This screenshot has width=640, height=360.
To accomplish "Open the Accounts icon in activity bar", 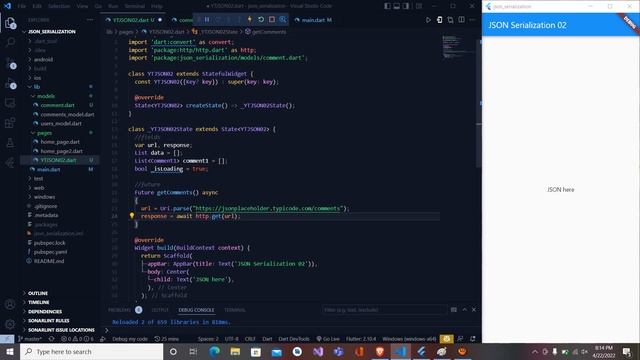I will pos(10,304).
